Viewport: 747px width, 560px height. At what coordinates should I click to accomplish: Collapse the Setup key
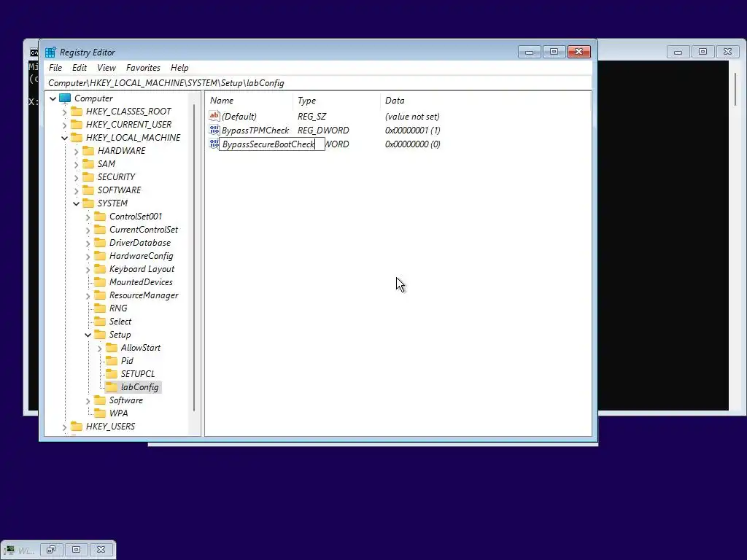point(88,335)
